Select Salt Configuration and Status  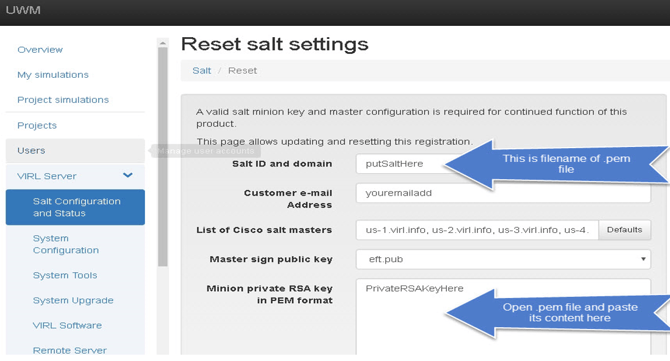pyautogui.click(x=75, y=207)
